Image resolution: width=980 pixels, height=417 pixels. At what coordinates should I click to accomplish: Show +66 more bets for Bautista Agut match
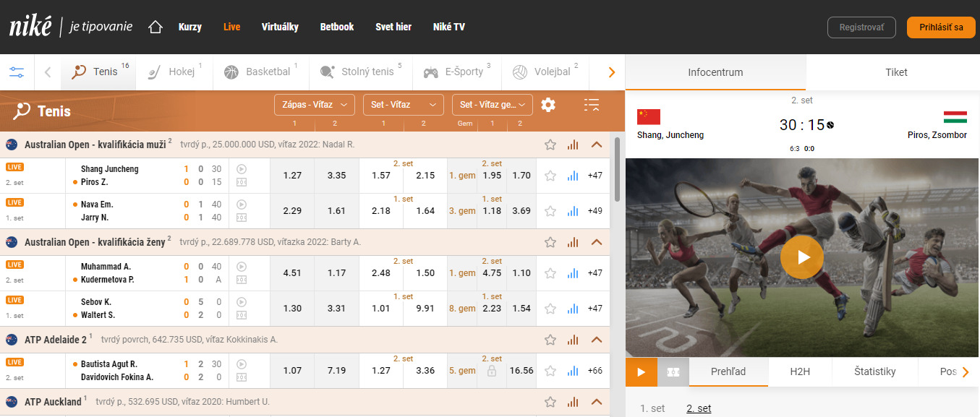(595, 371)
